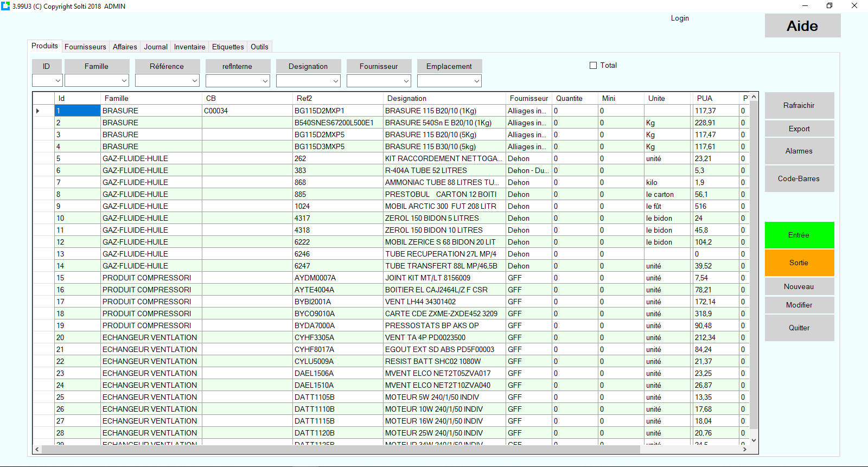Click the CB column header

click(x=247, y=98)
